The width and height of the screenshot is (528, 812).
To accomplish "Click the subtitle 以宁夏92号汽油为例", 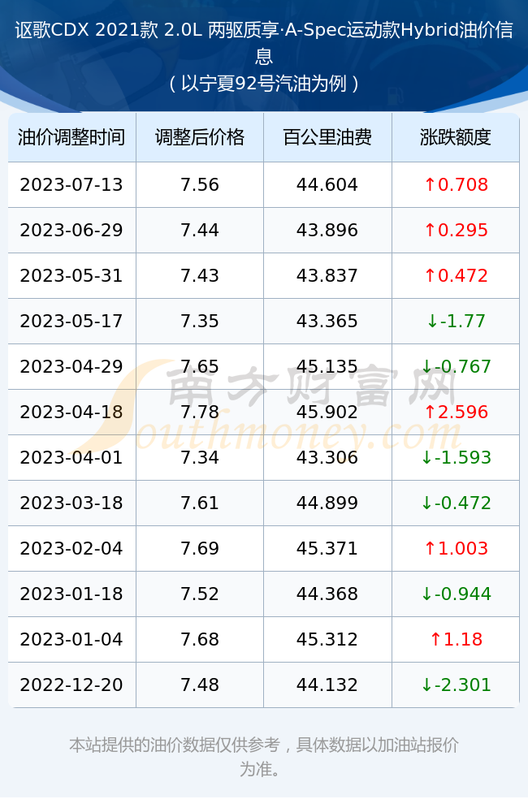I will click(x=264, y=84).
